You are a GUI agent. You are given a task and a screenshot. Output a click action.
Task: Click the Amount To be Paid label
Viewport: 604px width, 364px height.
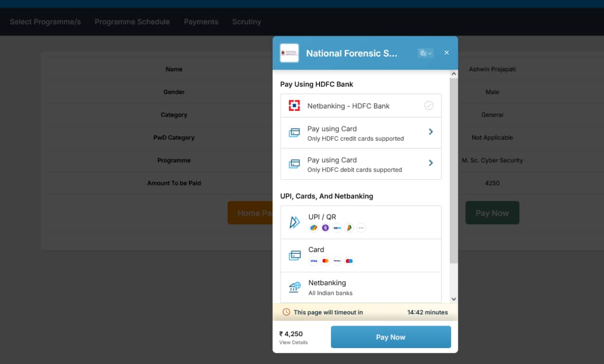(174, 183)
